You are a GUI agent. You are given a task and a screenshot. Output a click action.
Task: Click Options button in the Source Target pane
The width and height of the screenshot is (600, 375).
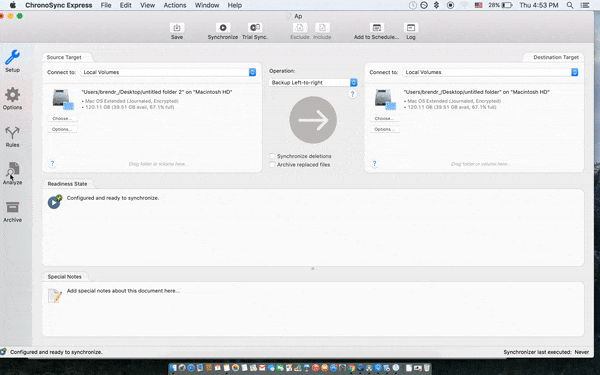click(62, 129)
